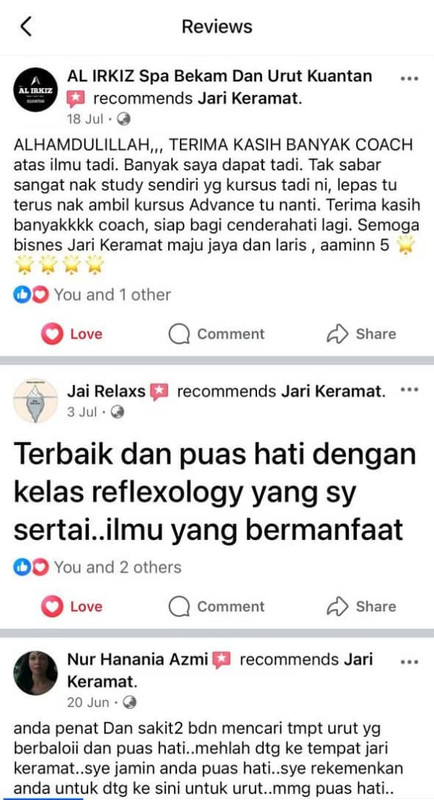Toggle Love reaction on Jai Relaxs review
The height and width of the screenshot is (800, 434).
point(72,607)
